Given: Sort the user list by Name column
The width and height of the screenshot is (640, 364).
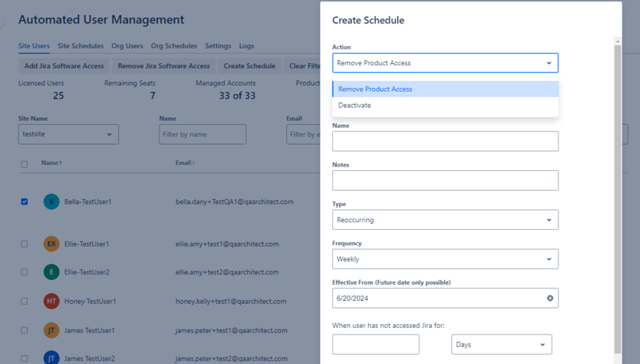Looking at the screenshot, I should coord(51,163).
